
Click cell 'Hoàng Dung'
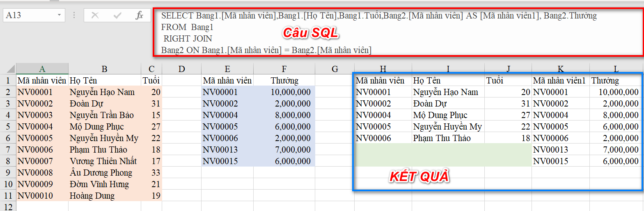pos(105,195)
